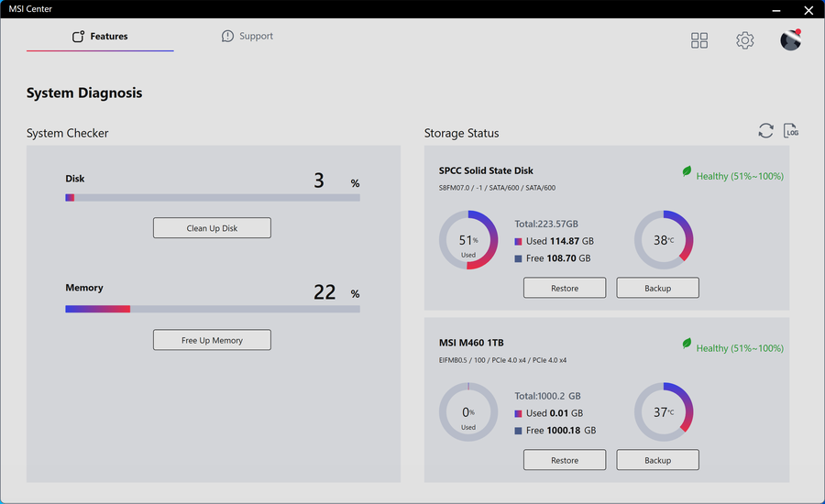The height and width of the screenshot is (504, 825).
Task: Click the Healthy status of MSI M460
Action: point(740,348)
